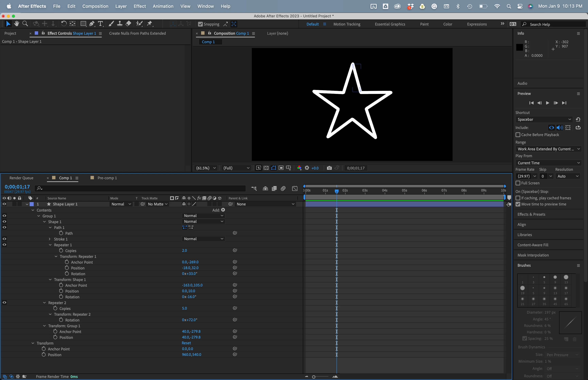The width and height of the screenshot is (588, 380).
Task: Collapse the Repeater 1 property group
Action: coord(50,245)
